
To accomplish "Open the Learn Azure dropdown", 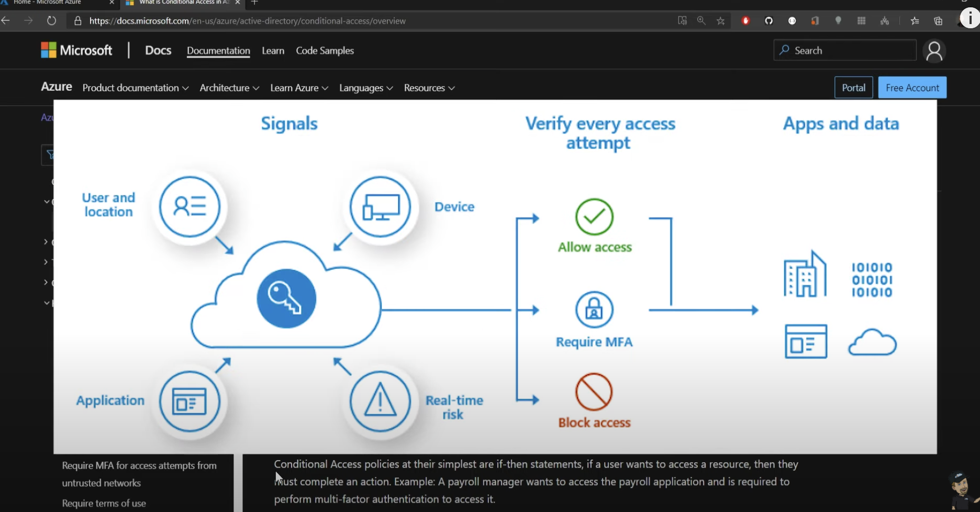I will click(x=299, y=88).
